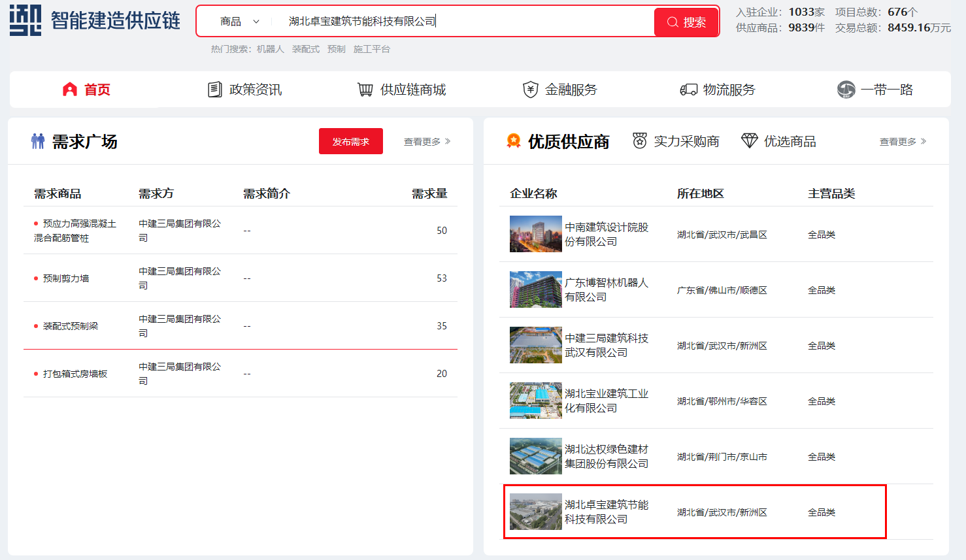Open the 供应链商城 menu item
The width and height of the screenshot is (966, 560).
click(402, 90)
